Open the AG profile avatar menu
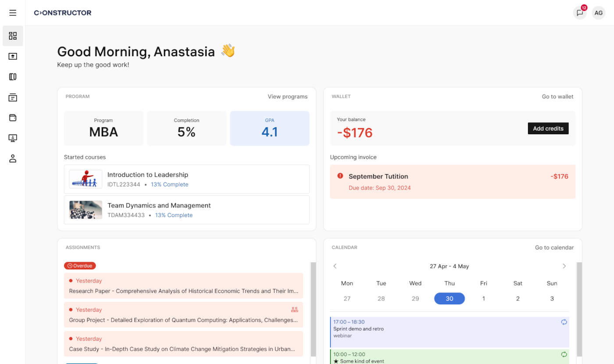Image resolution: width=614 pixels, height=364 pixels. [598, 13]
